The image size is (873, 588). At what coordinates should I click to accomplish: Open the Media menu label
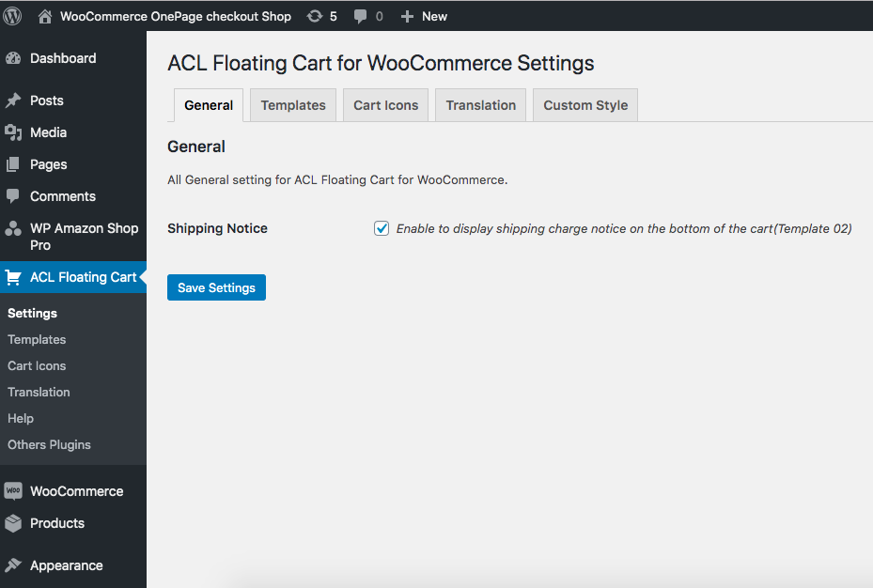click(49, 132)
